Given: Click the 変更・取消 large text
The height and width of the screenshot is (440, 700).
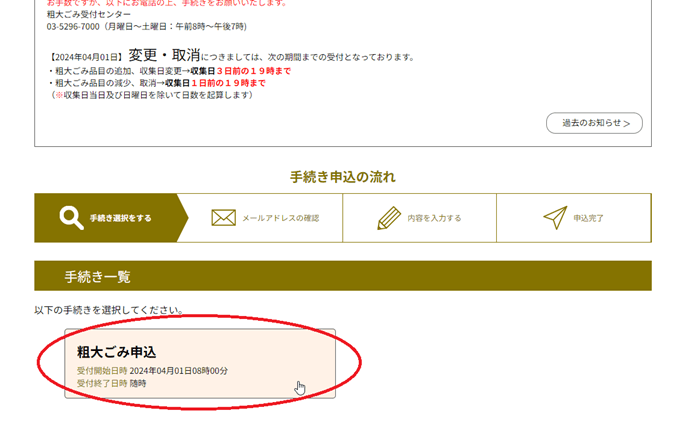Looking at the screenshot, I should click(164, 55).
